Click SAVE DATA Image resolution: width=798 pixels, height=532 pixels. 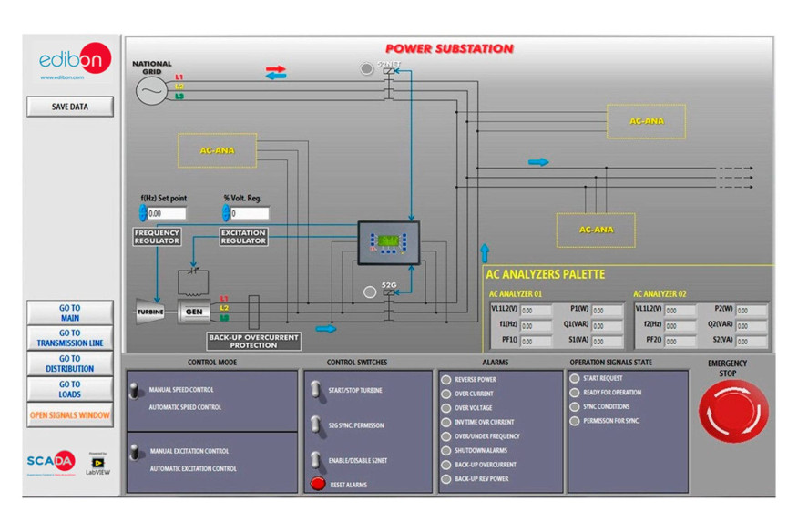[x=68, y=107]
